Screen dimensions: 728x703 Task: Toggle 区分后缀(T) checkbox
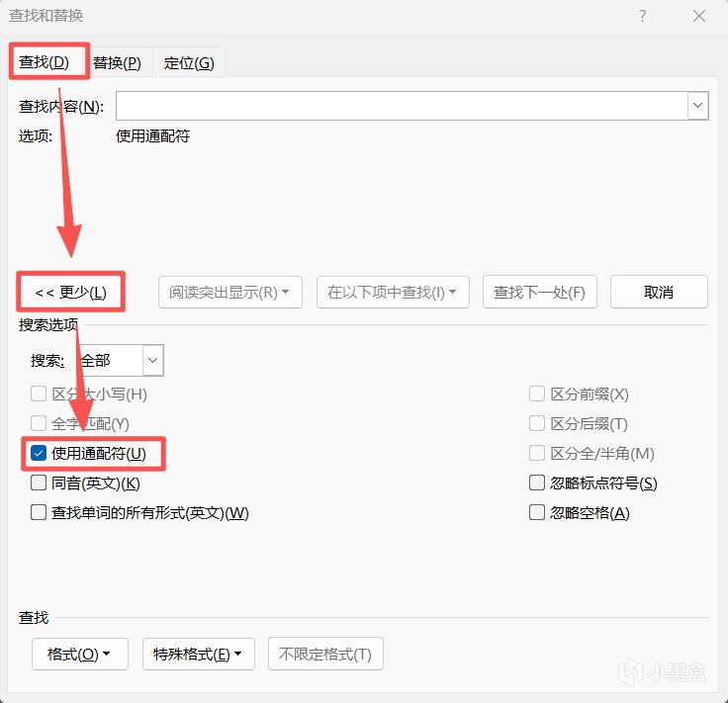pyautogui.click(x=537, y=423)
